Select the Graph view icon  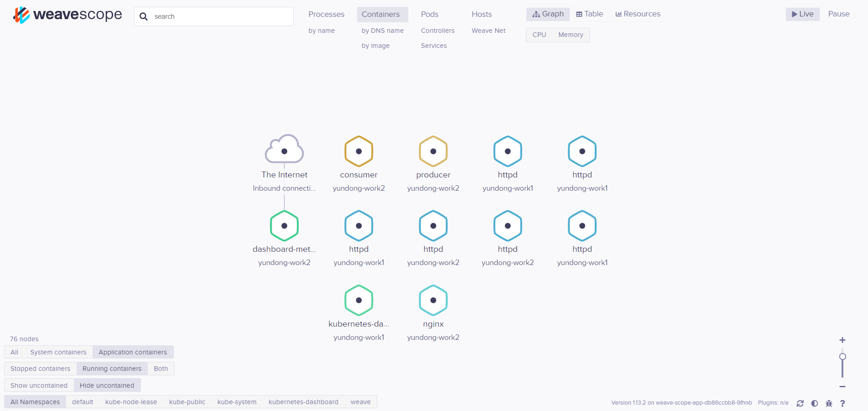(x=536, y=14)
